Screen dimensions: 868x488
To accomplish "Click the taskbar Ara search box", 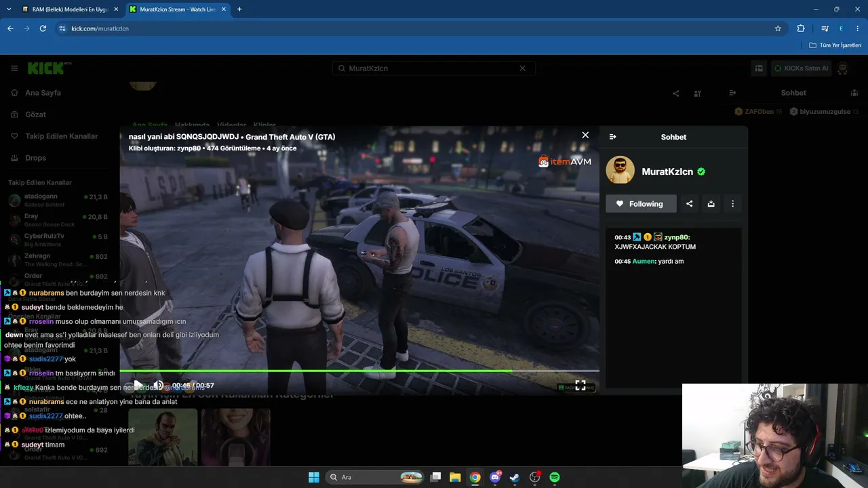I will tap(375, 477).
